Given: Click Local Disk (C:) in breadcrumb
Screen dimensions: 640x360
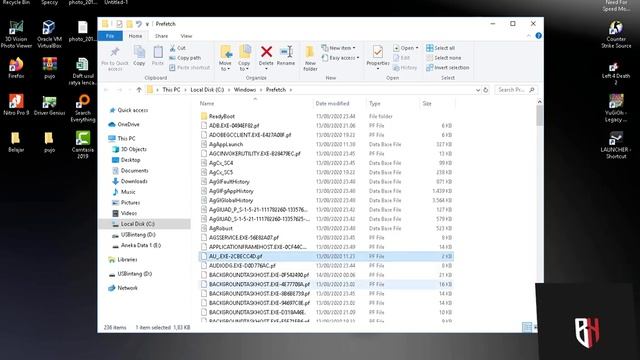Looking at the screenshot, I should 207,90.
